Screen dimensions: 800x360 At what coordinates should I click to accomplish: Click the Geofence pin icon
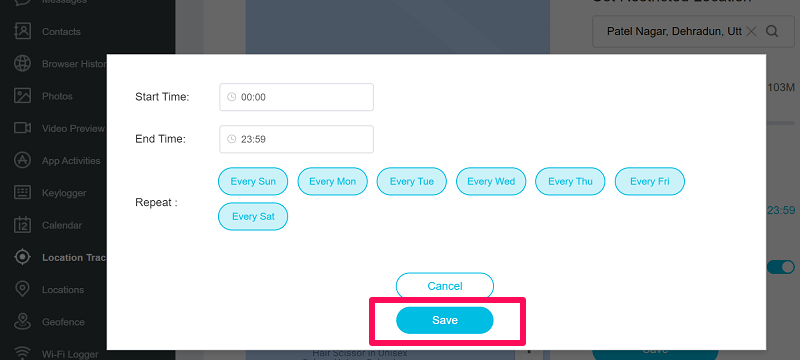pos(22,322)
